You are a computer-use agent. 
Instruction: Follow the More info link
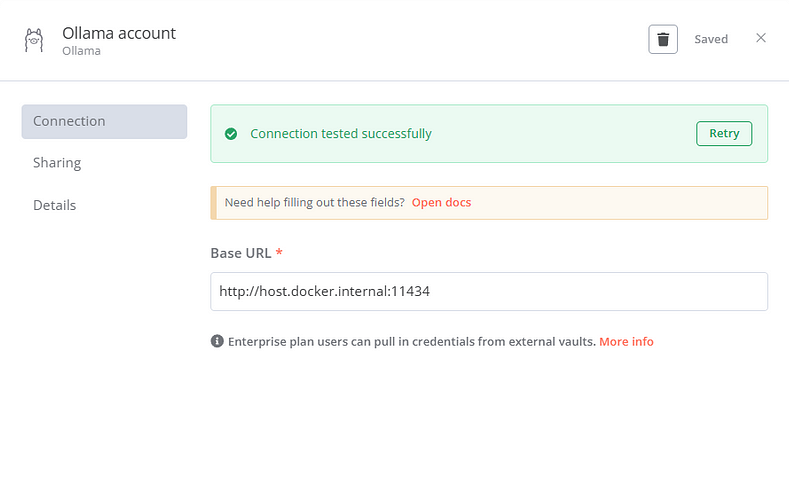coord(626,342)
